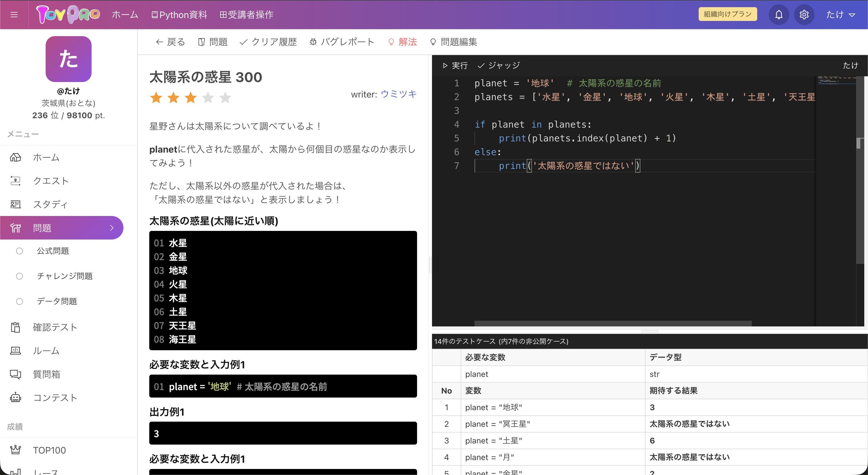Open the hamburger menu icon

14,14
